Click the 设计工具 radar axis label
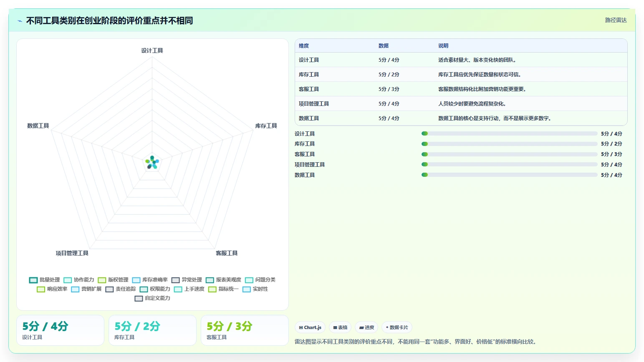 click(152, 50)
